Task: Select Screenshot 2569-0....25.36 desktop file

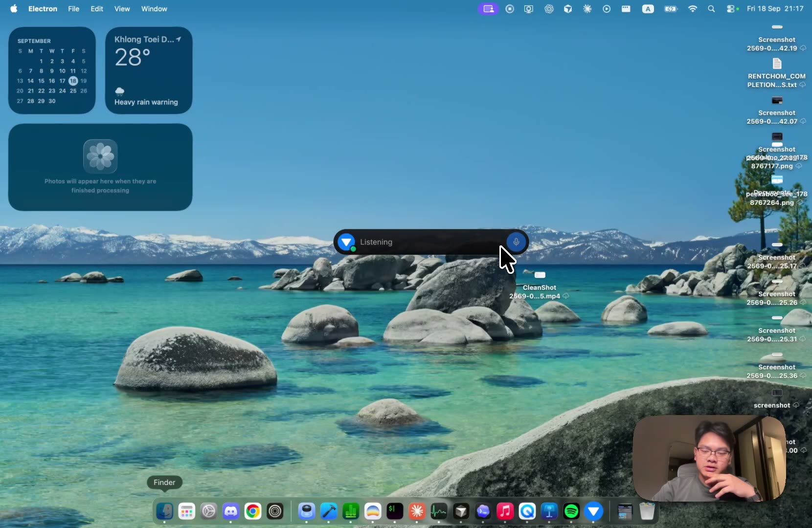Action: point(777,367)
